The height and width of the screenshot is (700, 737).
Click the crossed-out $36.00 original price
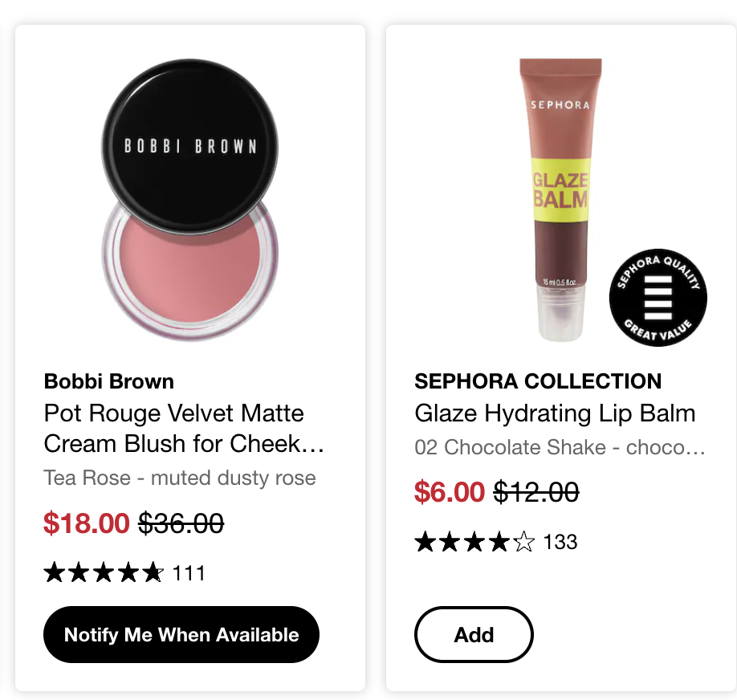pos(181,523)
